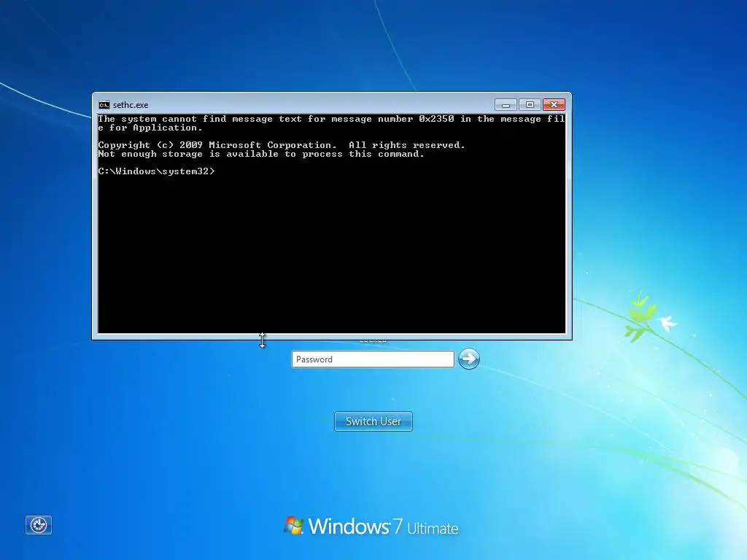Minimize the sethc.exe window
747x560 pixels.
506,104
